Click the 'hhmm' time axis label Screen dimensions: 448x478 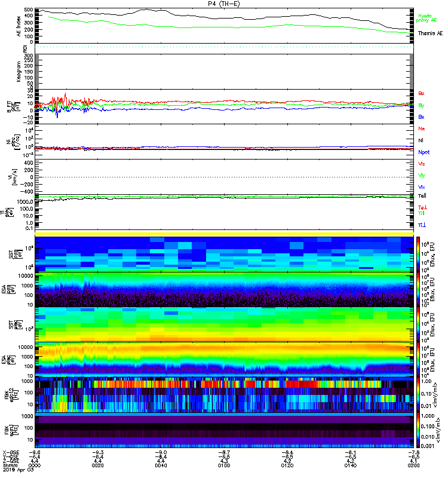point(11,465)
